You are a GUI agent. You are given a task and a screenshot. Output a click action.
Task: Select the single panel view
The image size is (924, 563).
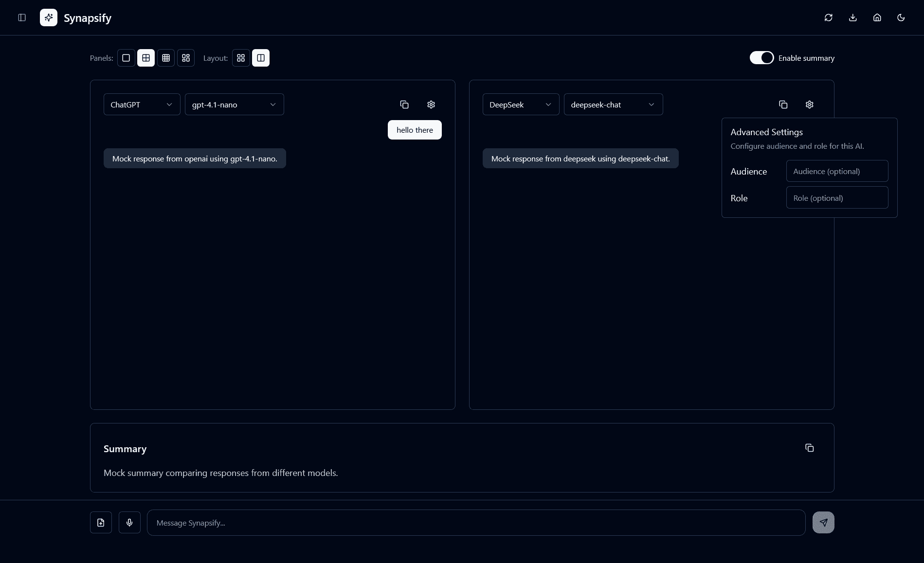tap(126, 57)
